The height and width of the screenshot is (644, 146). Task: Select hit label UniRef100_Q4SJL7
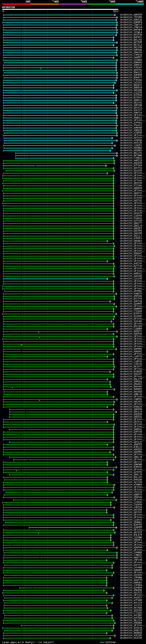coord(131,236)
